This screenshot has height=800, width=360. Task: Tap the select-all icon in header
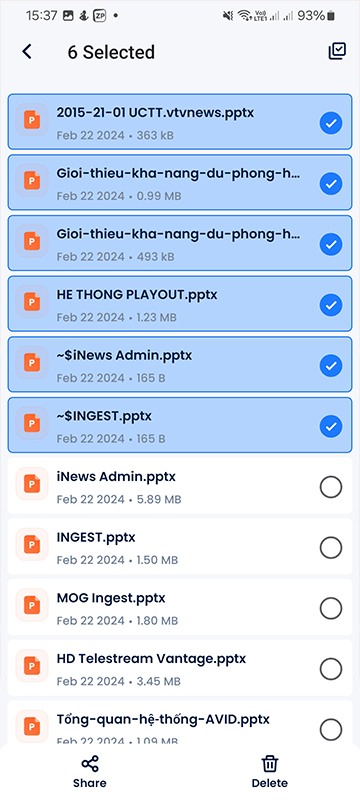[x=337, y=51]
